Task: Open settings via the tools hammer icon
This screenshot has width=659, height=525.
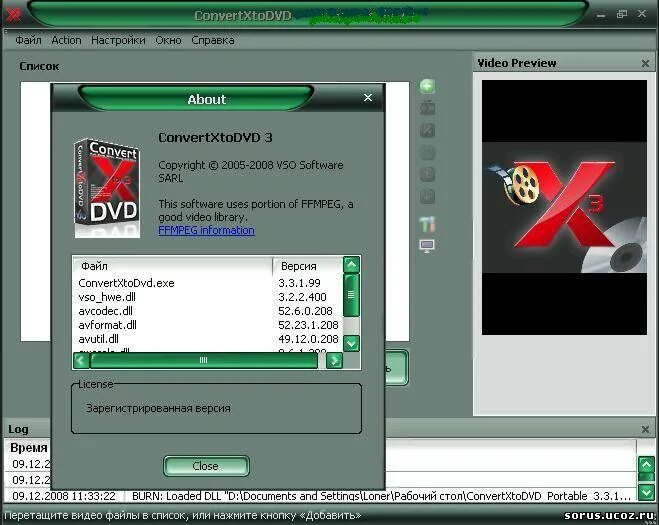Action: (x=427, y=224)
